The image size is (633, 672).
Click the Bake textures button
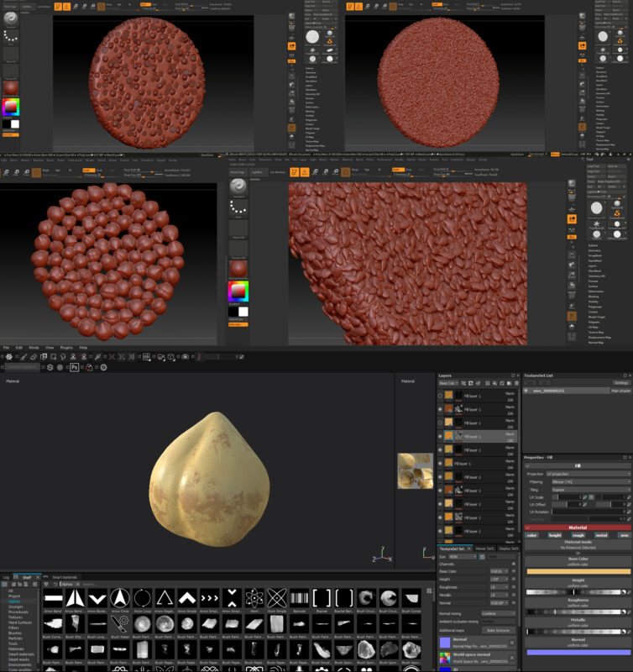click(498, 629)
